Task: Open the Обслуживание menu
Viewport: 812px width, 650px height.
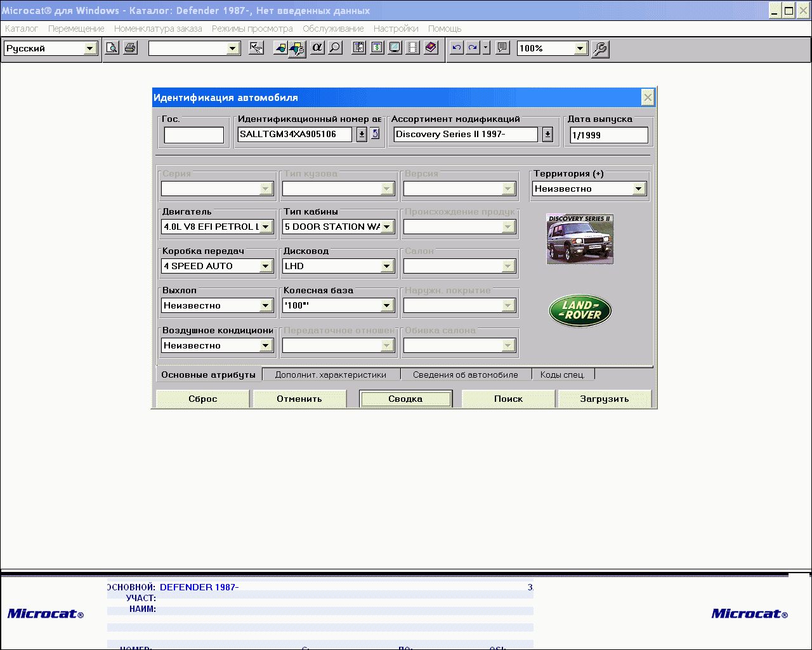Action: click(333, 29)
